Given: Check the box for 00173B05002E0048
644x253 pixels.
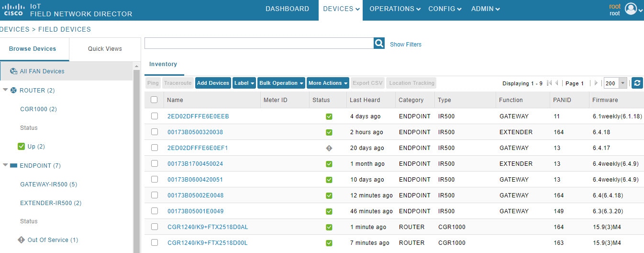Looking at the screenshot, I should point(154,195).
